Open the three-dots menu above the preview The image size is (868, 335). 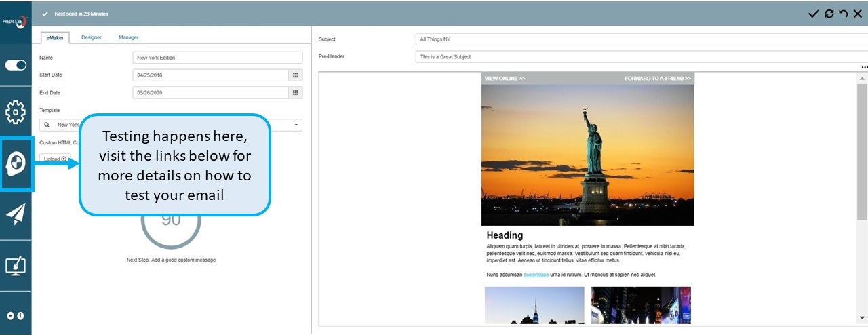click(x=864, y=68)
